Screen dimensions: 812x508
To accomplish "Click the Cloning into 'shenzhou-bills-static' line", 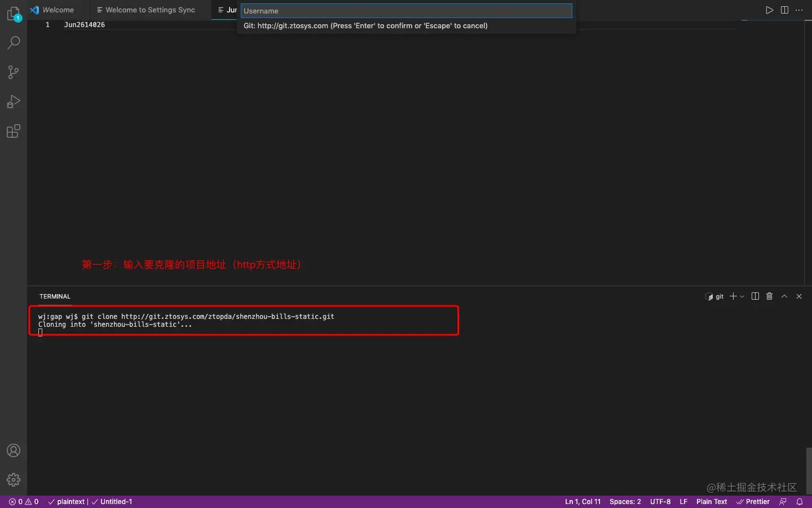I will click(x=115, y=325).
